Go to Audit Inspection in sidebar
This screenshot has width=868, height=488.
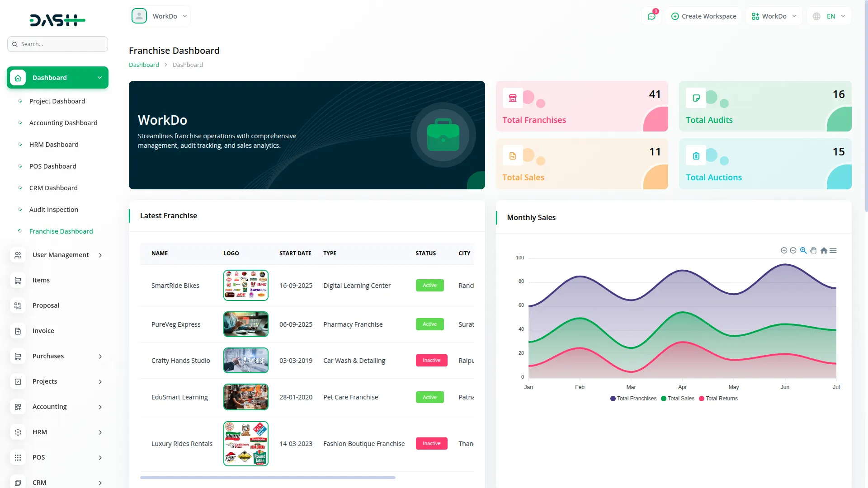(54, 210)
